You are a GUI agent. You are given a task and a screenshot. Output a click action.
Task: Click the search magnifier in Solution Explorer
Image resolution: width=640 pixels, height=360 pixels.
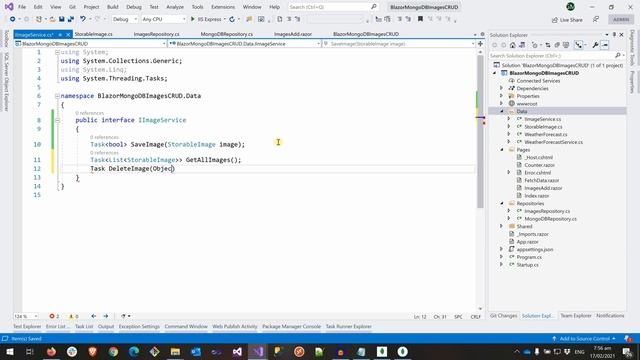[x=618, y=55]
